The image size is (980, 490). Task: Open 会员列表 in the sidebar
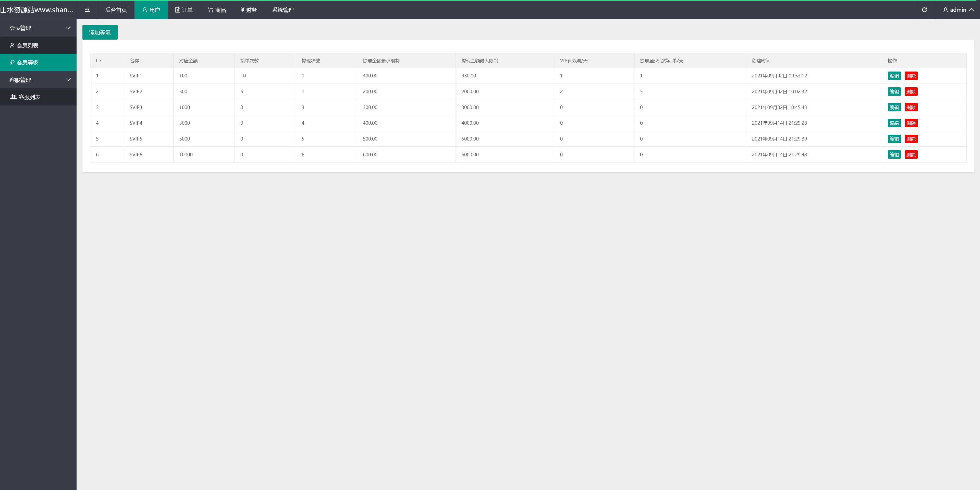(27, 45)
